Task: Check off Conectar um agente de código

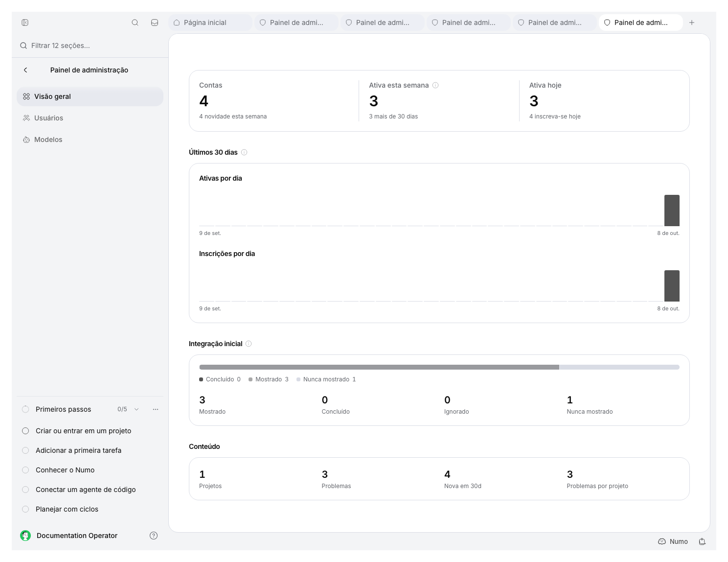Action: coord(25,490)
